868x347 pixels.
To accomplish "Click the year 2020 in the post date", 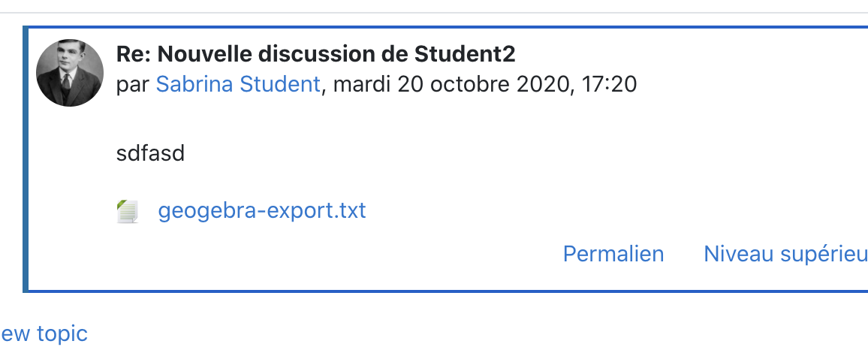I will [x=542, y=85].
